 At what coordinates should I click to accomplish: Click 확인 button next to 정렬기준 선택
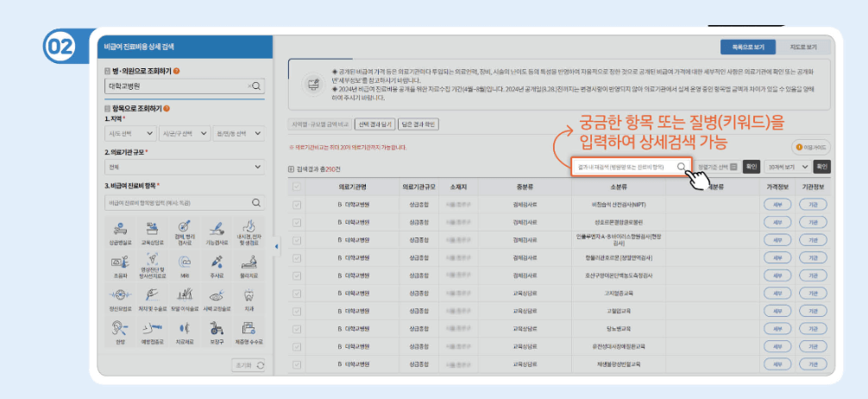751,166
